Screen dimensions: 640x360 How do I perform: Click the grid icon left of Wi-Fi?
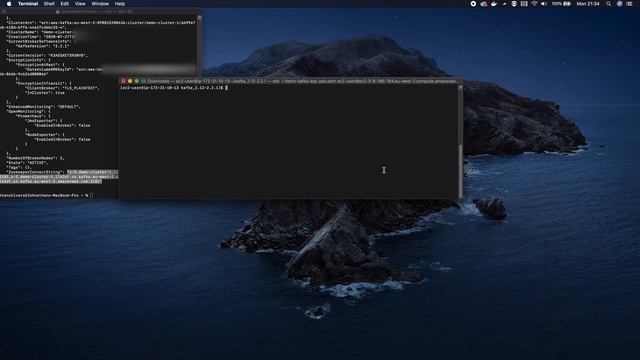524,4
